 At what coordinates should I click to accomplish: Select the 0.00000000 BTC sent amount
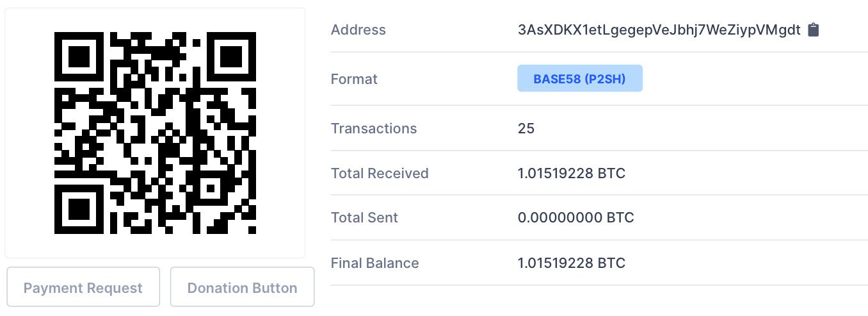pos(575,217)
